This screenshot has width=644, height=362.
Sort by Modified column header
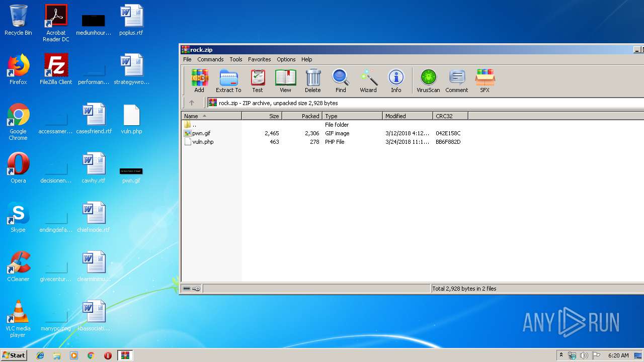(x=408, y=116)
